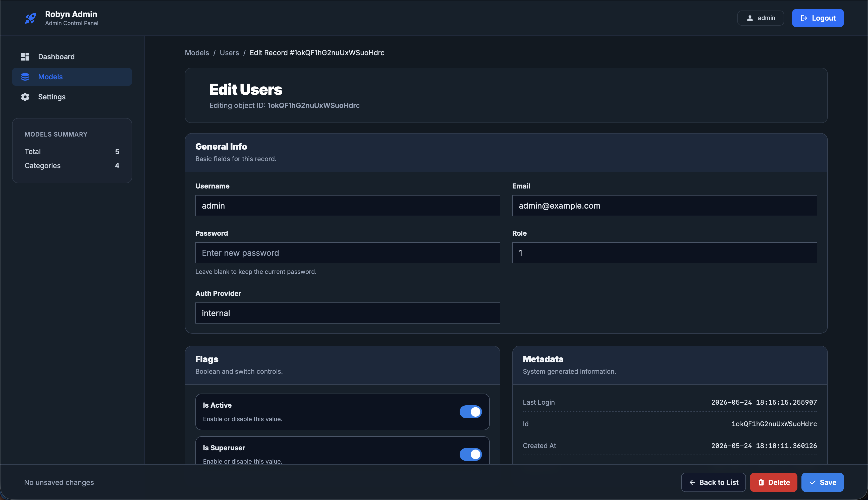Toggle the Is Active switch
This screenshot has width=868, height=500.
point(470,412)
